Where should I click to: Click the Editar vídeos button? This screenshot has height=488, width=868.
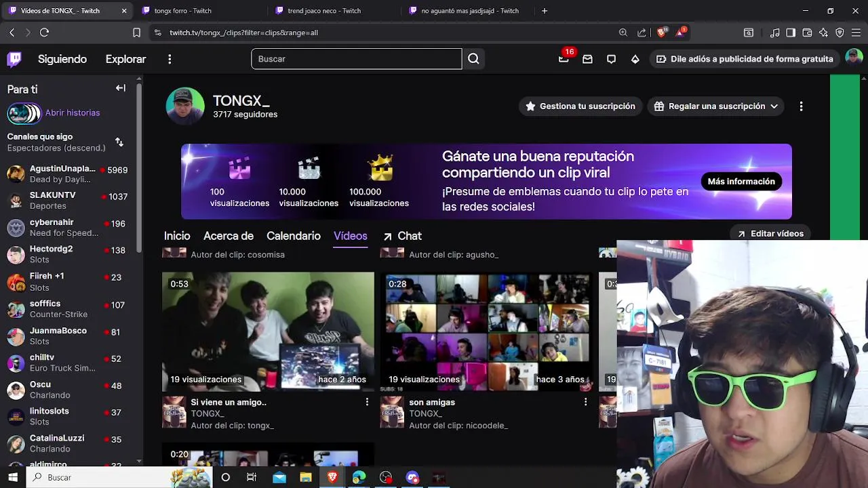770,233
